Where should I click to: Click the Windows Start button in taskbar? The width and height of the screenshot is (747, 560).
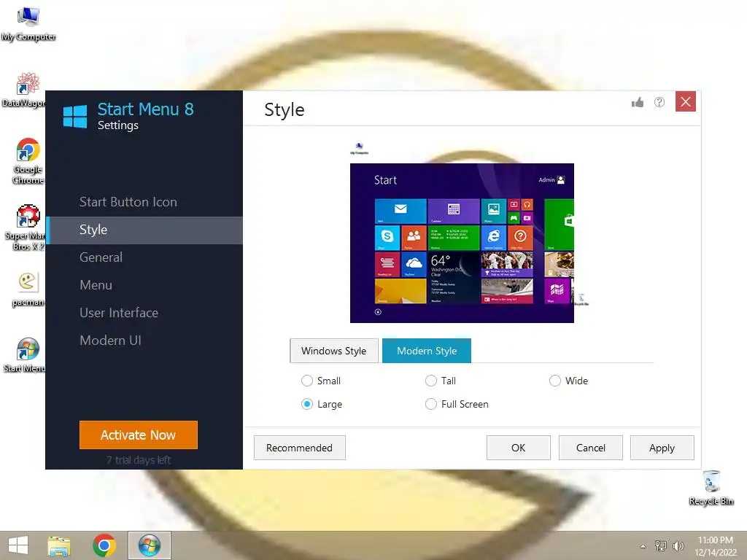coord(18,545)
